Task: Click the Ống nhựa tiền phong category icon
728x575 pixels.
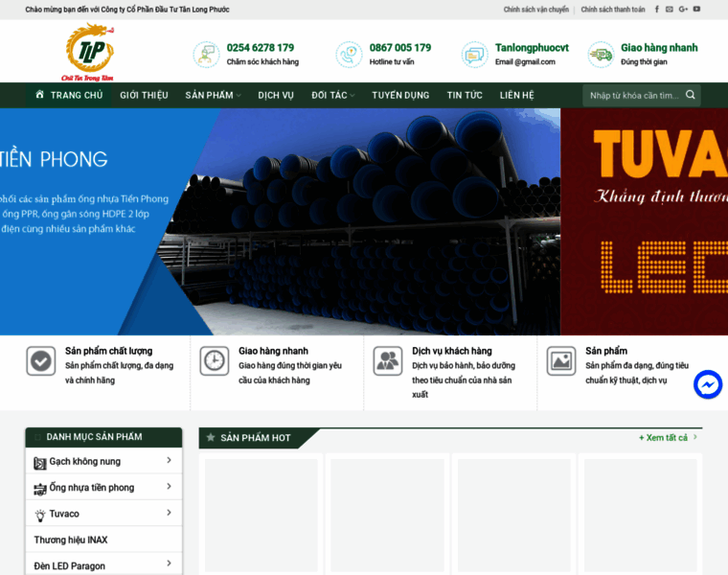Action: (x=40, y=489)
